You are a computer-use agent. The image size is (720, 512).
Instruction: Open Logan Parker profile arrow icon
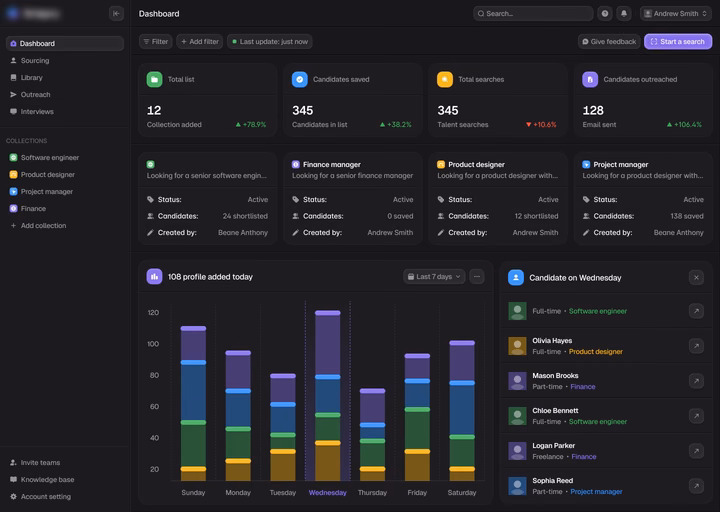pos(696,451)
